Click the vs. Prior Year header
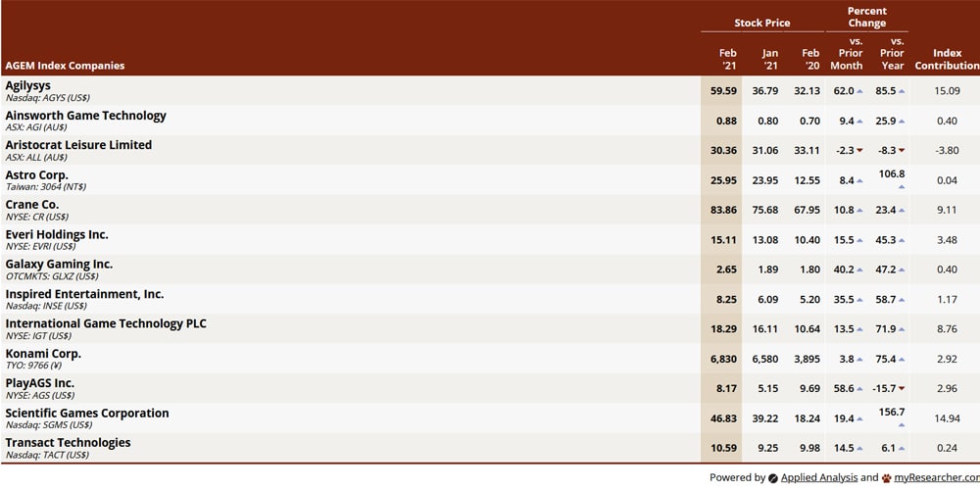This screenshot has width=980, height=490. click(x=892, y=53)
